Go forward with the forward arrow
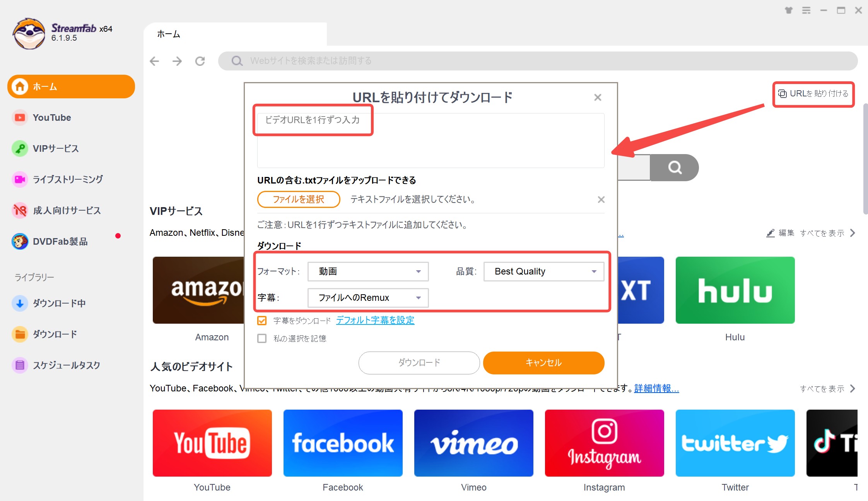This screenshot has height=501, width=868. pyautogui.click(x=177, y=61)
